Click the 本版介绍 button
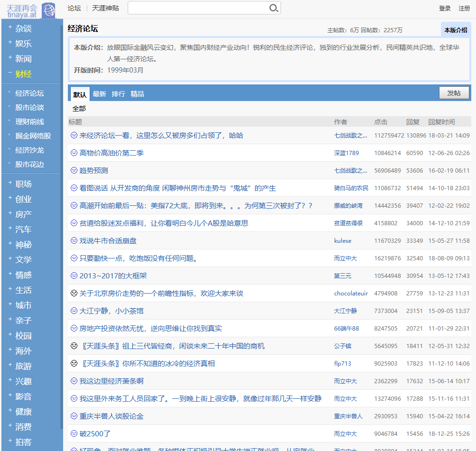This screenshot has width=476, height=451. (x=455, y=29)
